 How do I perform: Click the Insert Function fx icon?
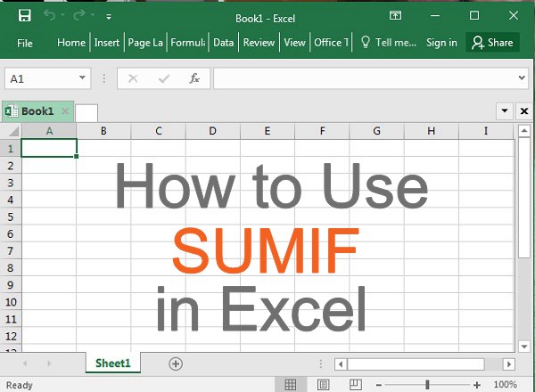pos(194,78)
